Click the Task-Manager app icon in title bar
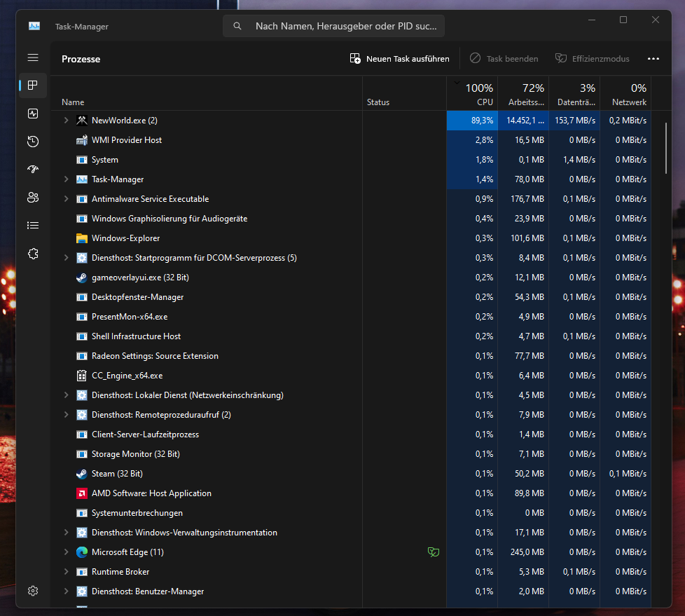The image size is (685, 616). click(x=34, y=26)
